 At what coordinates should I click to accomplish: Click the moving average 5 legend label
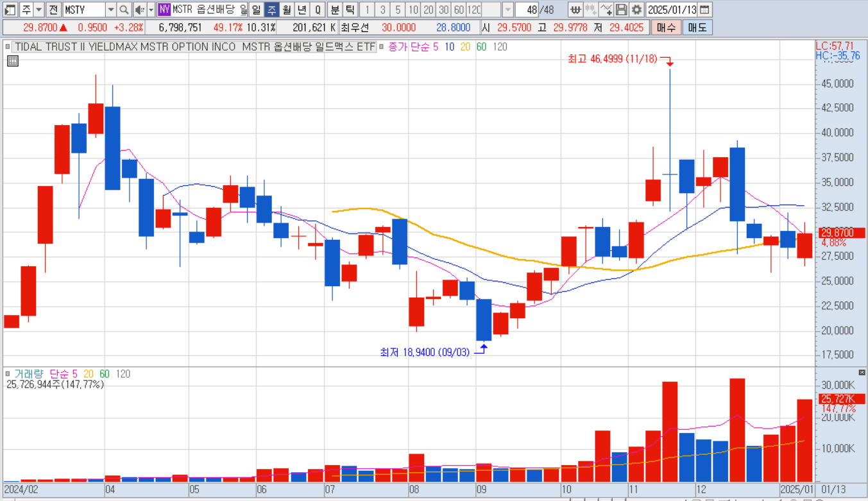click(436, 46)
